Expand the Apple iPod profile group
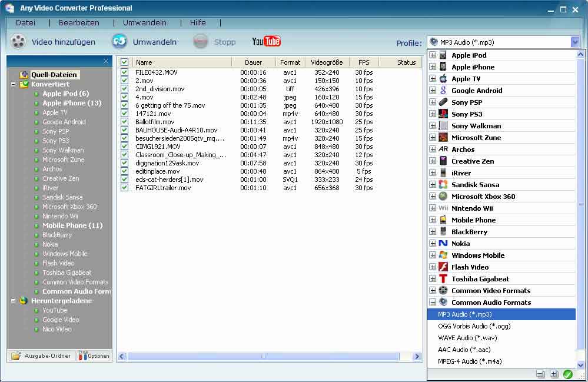 click(433, 55)
